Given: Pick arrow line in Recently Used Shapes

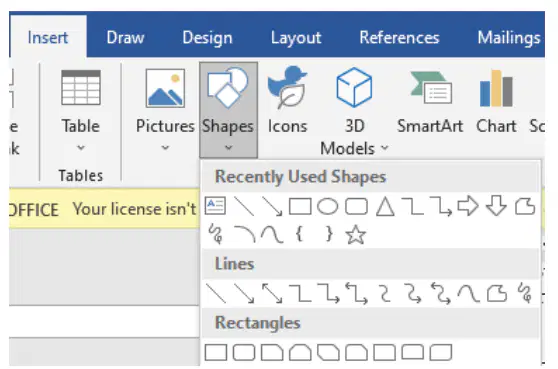Looking at the screenshot, I should (x=272, y=206).
